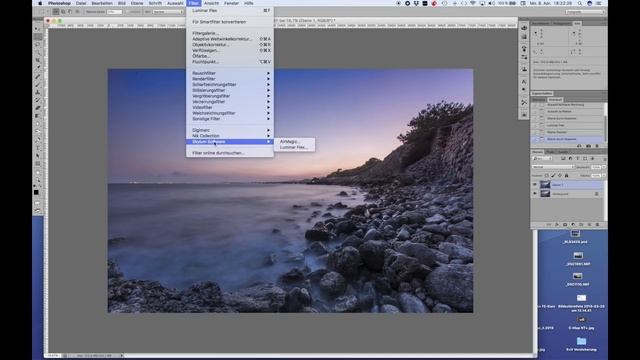Select the Lasso tool
The width and height of the screenshot is (640, 360).
pos(38,44)
